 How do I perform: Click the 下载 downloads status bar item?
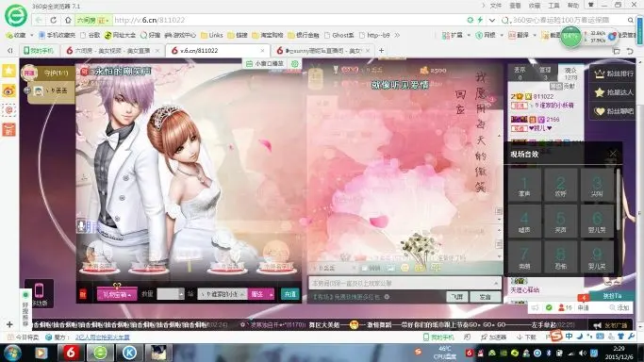tap(526, 337)
